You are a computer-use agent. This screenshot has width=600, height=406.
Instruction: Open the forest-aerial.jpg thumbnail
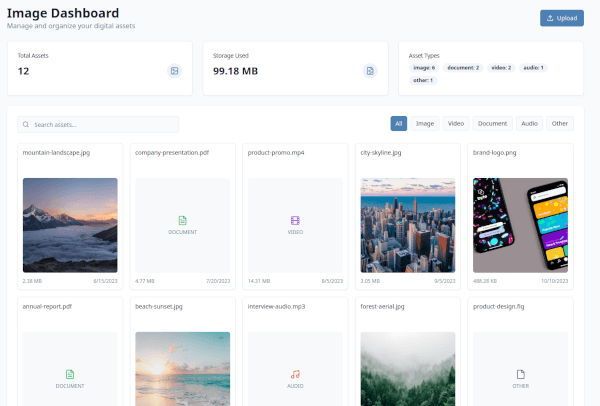(x=408, y=369)
